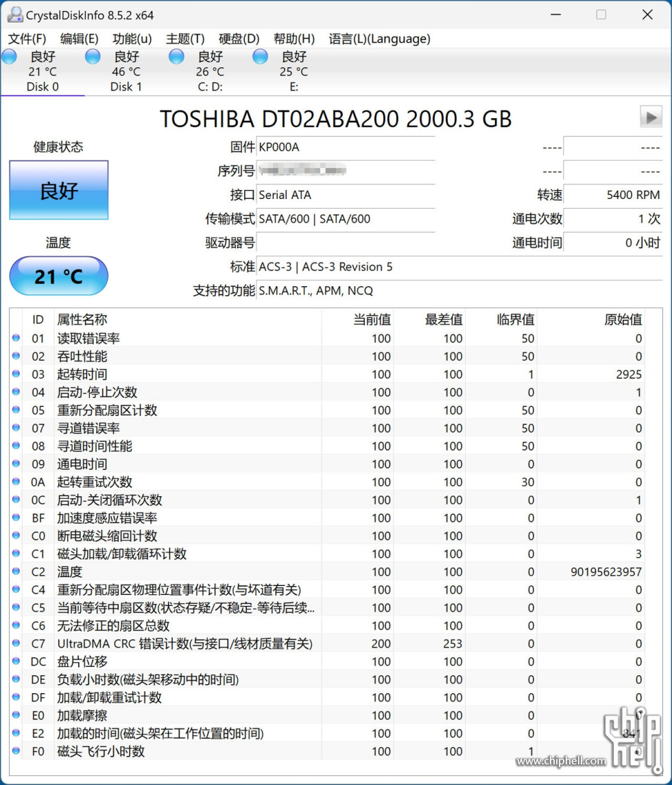Viewport: 672px width, 785px height.
Task: Select the 重新分配扇区物理位置事件计数 row
Action: click(328, 589)
